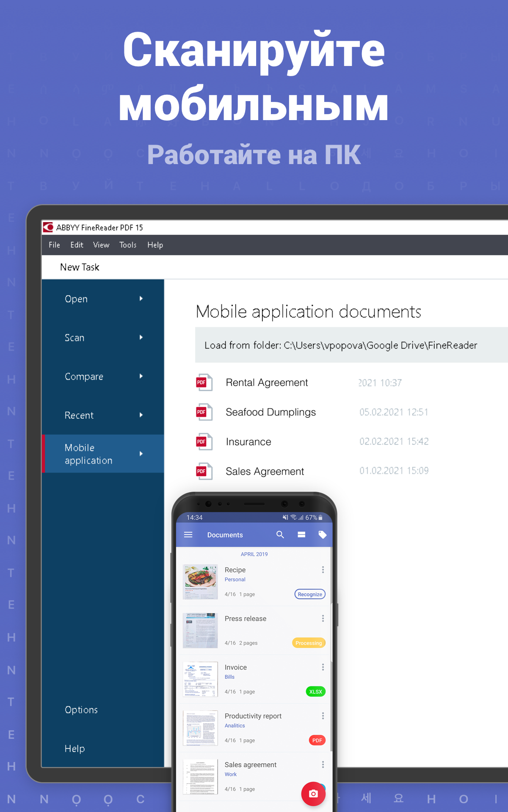The image size is (508, 812).
Task: Open the phone hamburger menu icon
Action: pyautogui.click(x=188, y=535)
